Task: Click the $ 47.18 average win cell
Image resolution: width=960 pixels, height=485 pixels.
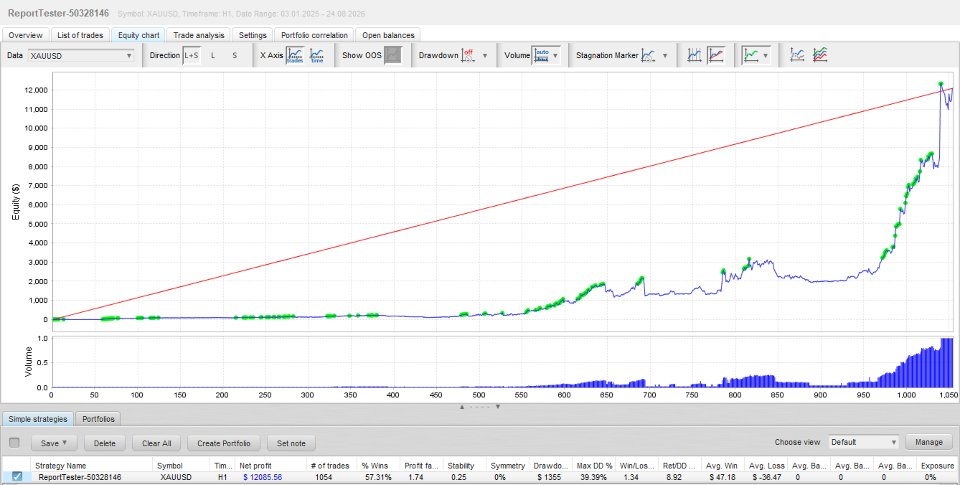Action: [723, 477]
